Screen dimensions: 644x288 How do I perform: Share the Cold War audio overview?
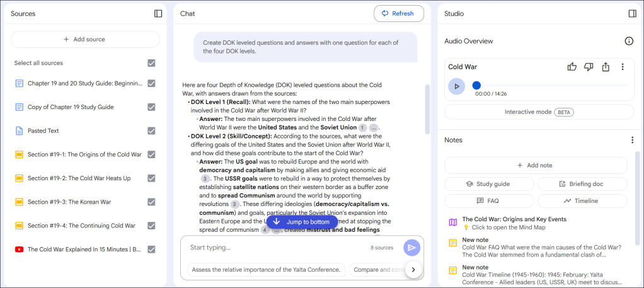(606, 67)
